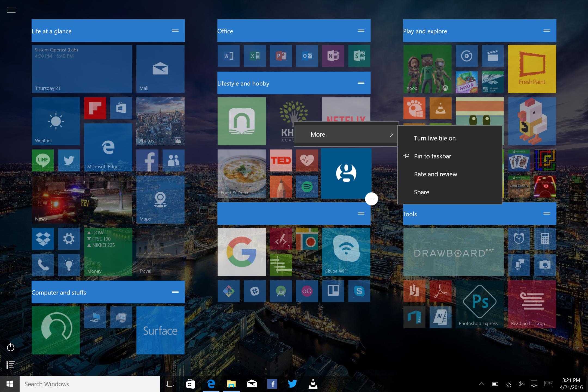
Task: Open the Dropbox tile
Action: (x=43, y=239)
